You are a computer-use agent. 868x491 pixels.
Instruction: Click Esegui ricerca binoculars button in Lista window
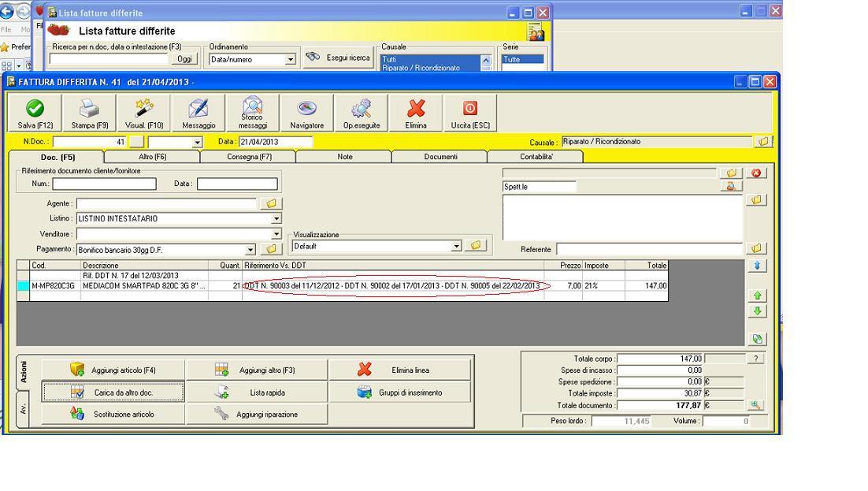coord(338,58)
